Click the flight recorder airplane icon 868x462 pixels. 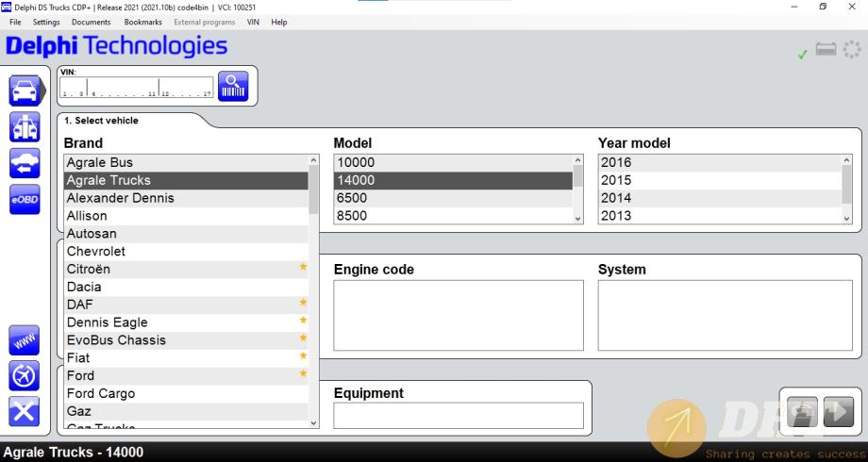tap(25, 376)
